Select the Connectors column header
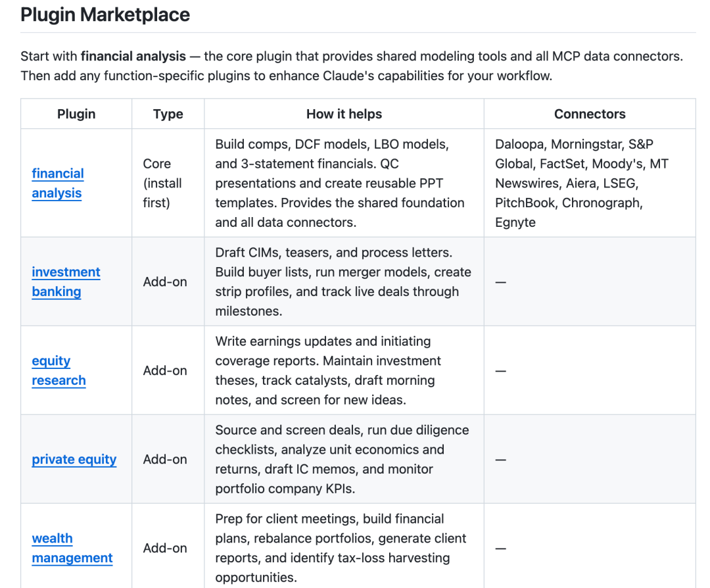This screenshot has width=710, height=588. pyautogui.click(x=590, y=114)
